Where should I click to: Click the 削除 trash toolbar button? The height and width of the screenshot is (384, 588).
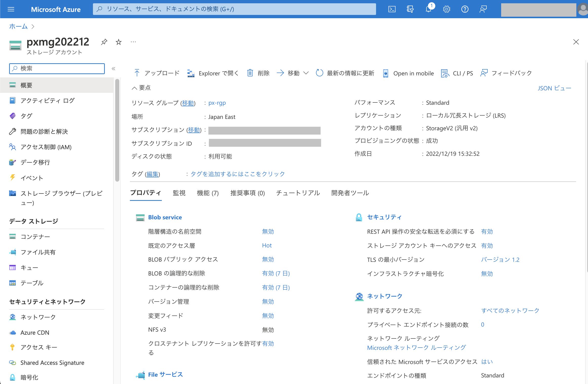258,73
